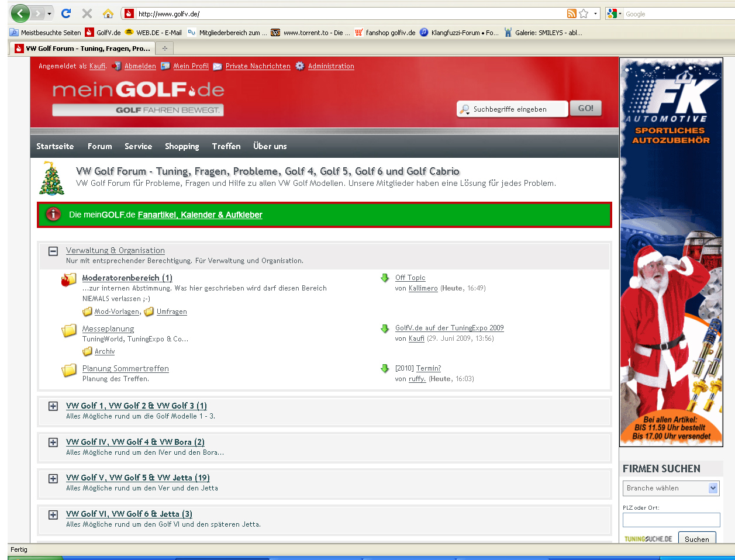This screenshot has width=735, height=560.
Task: Bookmark page using the star icon
Action: tap(584, 13)
